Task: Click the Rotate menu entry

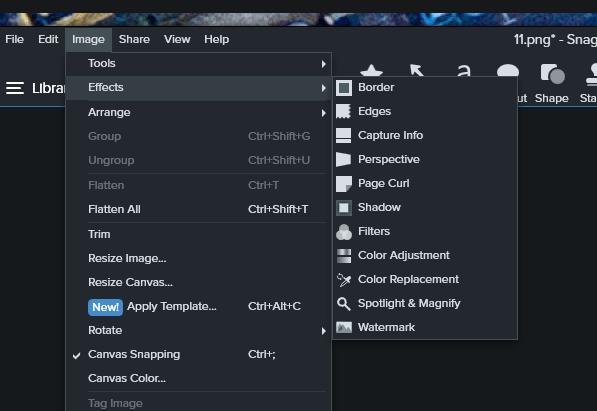Action: (x=198, y=330)
